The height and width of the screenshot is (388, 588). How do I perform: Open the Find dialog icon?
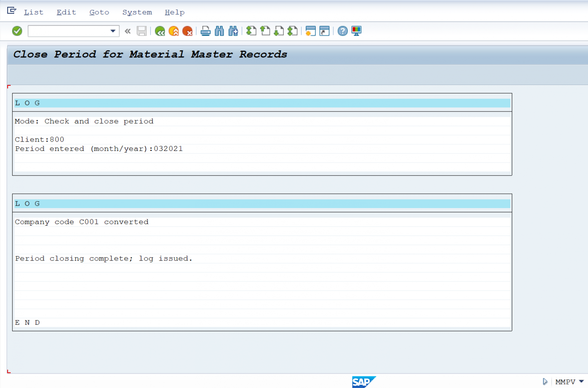coord(219,31)
